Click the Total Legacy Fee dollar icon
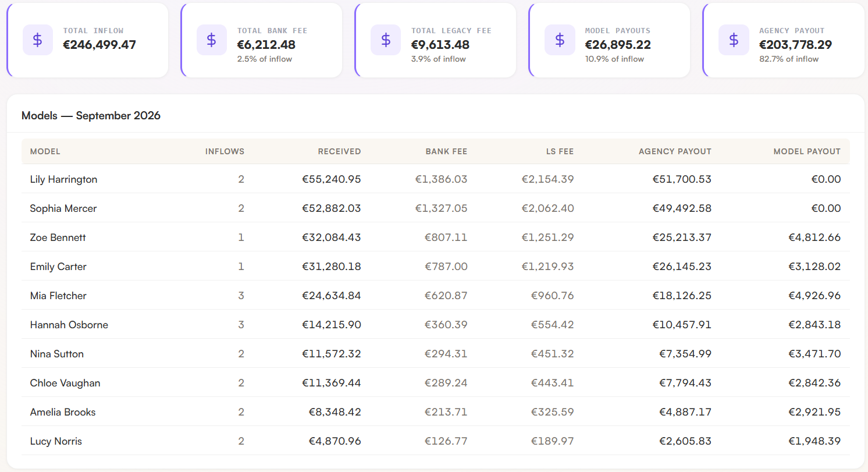Screen dimensions: 868x472 [386, 40]
